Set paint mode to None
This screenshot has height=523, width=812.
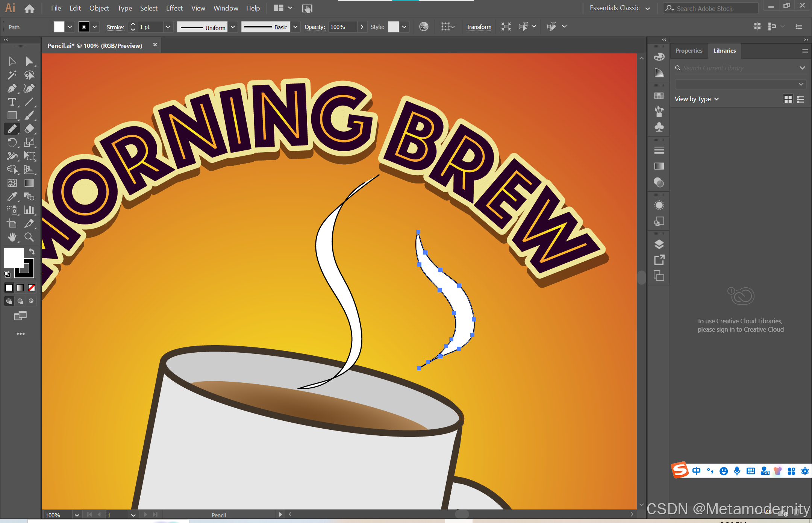click(32, 288)
